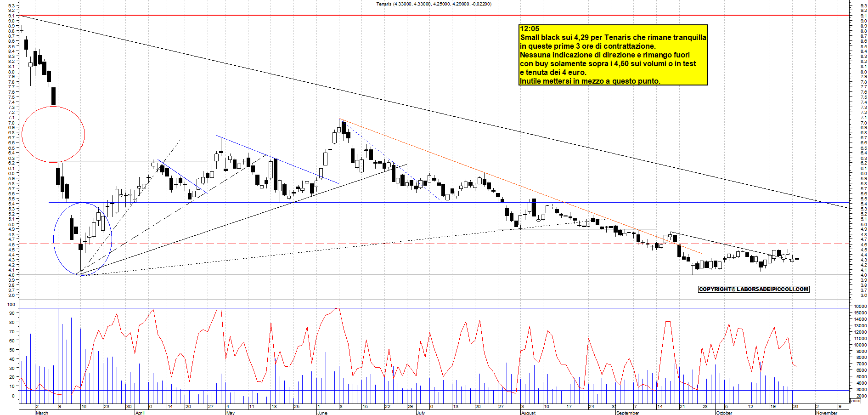This screenshot has width=868, height=415.
Task: Select the black support line at 4.0
Action: click(x=434, y=274)
